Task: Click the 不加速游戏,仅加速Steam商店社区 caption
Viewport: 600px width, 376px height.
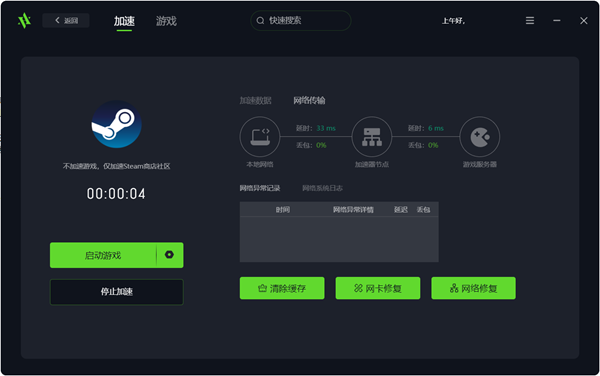Action: (x=116, y=166)
